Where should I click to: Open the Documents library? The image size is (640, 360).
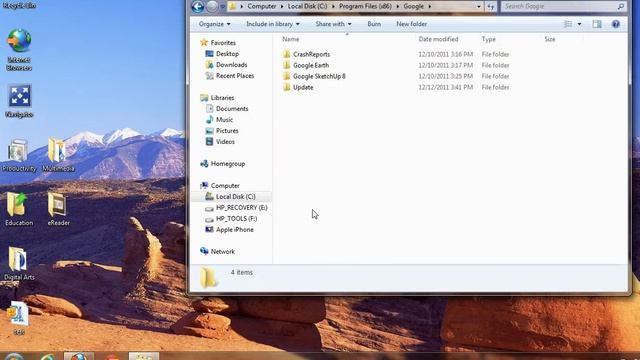click(232, 109)
